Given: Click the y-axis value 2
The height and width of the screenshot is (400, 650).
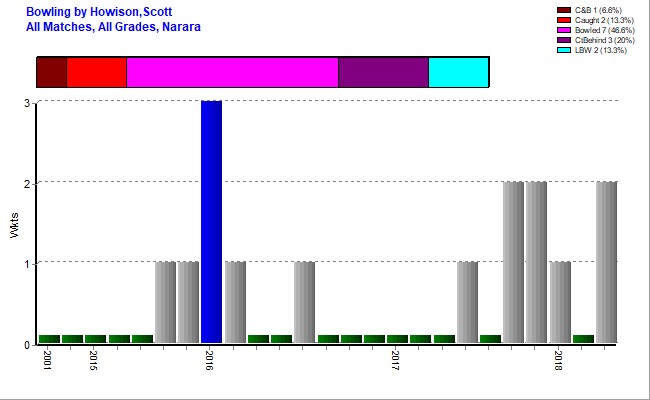Looking at the screenshot, I should coord(27,184).
